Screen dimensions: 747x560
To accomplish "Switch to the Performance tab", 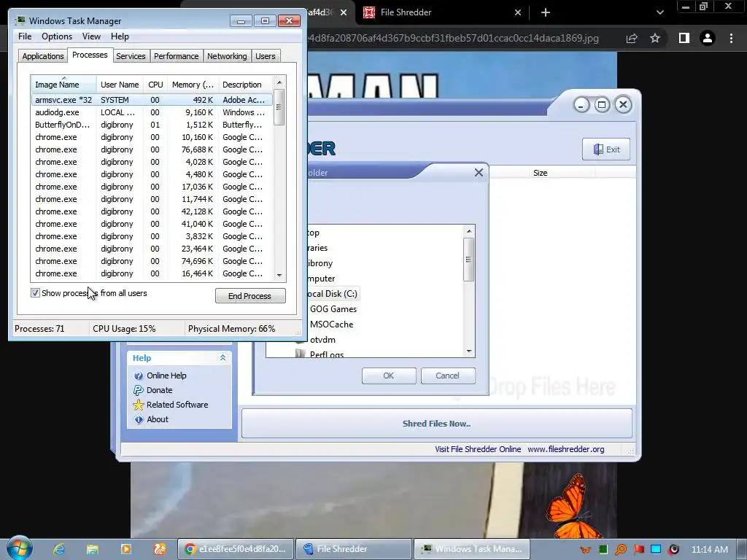I will pyautogui.click(x=177, y=56).
